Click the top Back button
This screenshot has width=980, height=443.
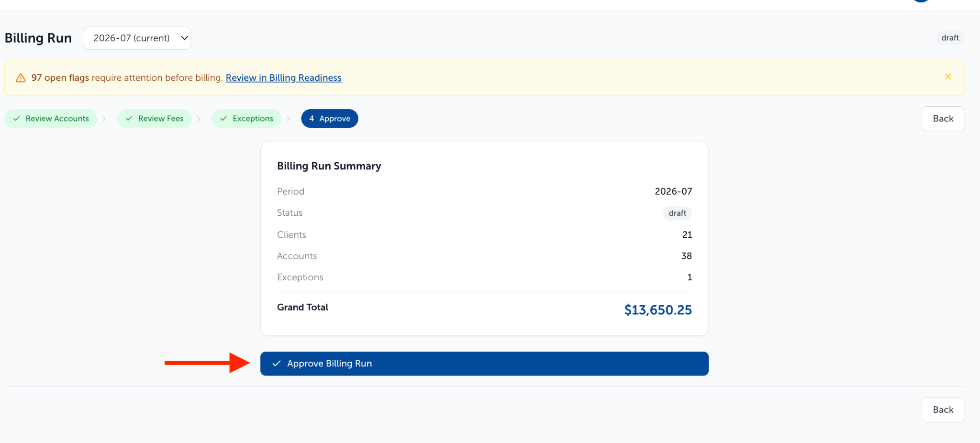tap(943, 119)
